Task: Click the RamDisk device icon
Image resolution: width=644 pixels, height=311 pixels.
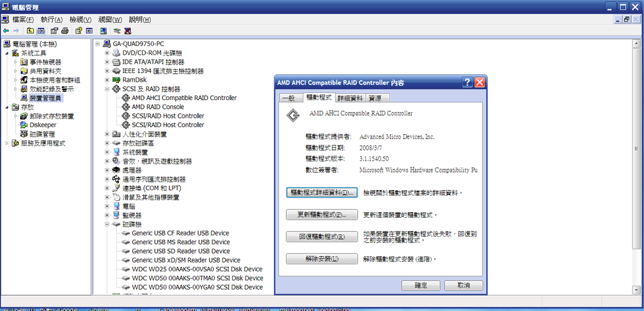Action: tap(116, 80)
